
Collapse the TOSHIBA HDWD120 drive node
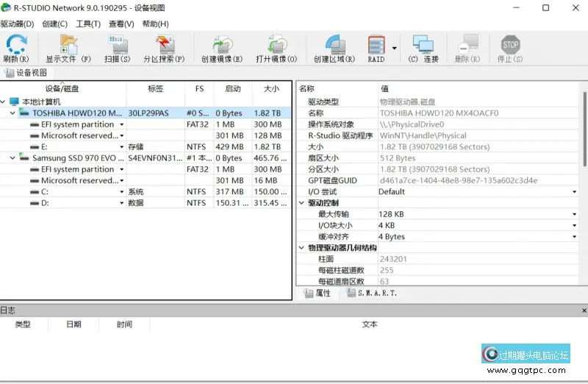coord(12,113)
